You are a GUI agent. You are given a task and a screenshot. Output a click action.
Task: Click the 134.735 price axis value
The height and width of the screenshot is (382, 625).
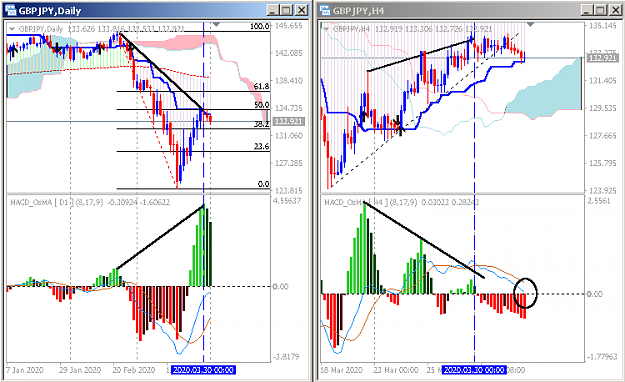(x=289, y=108)
